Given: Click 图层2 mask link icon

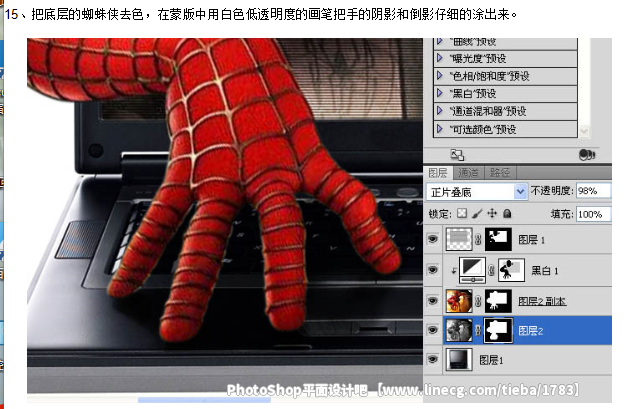Looking at the screenshot, I should pos(478,330).
